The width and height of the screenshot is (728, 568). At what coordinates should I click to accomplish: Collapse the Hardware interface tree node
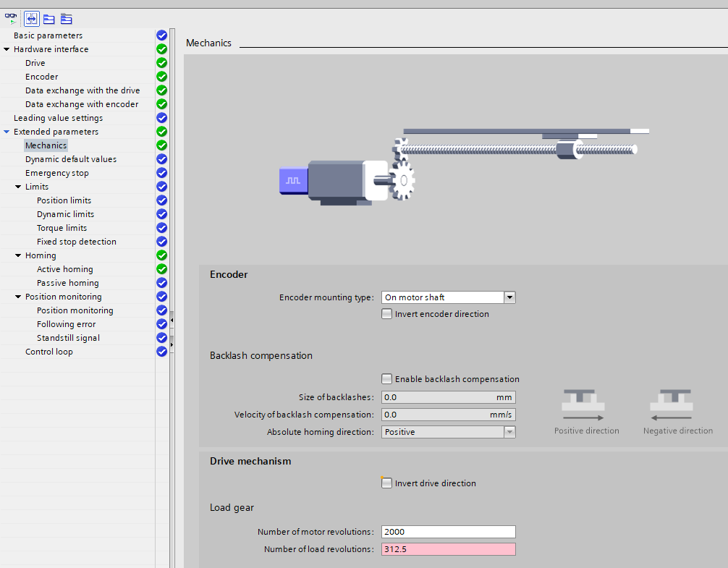click(7, 49)
